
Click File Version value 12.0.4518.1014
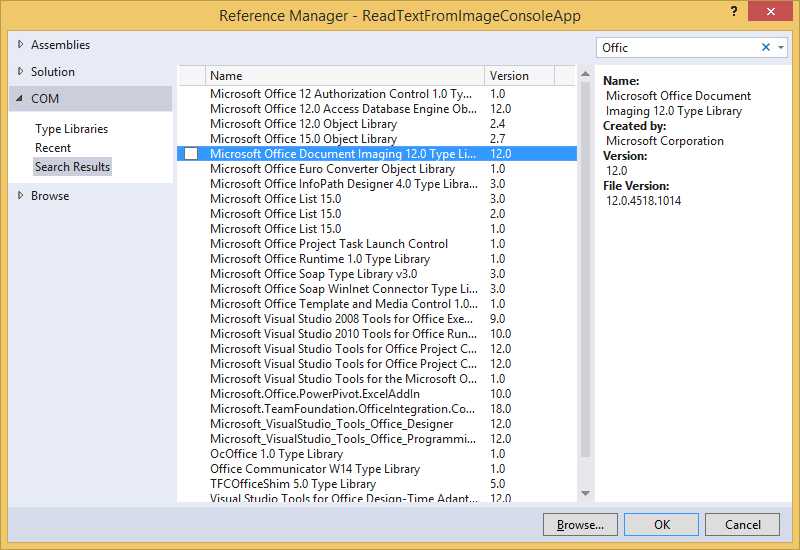click(643, 201)
